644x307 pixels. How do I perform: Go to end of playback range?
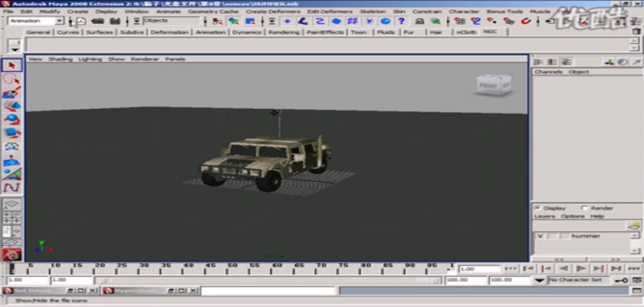point(634,269)
